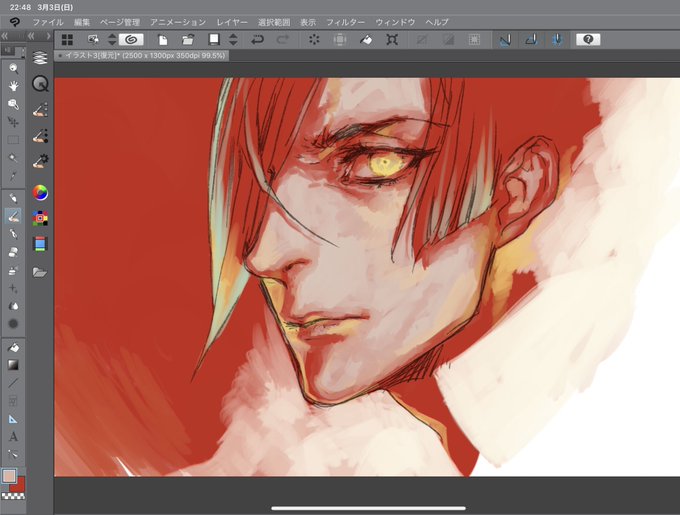
Task: Click the Undo arrow in toolbar
Action: (257, 40)
